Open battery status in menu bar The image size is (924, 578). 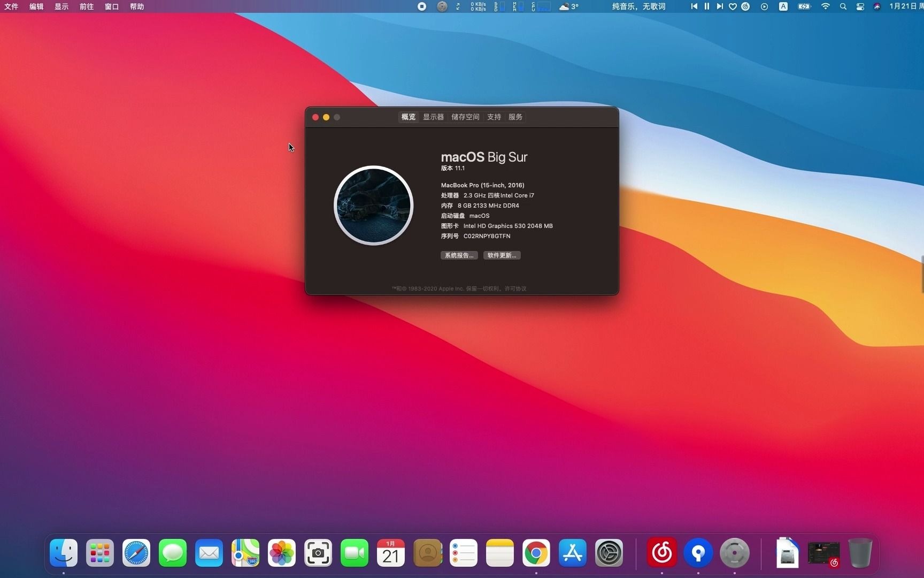[804, 6]
